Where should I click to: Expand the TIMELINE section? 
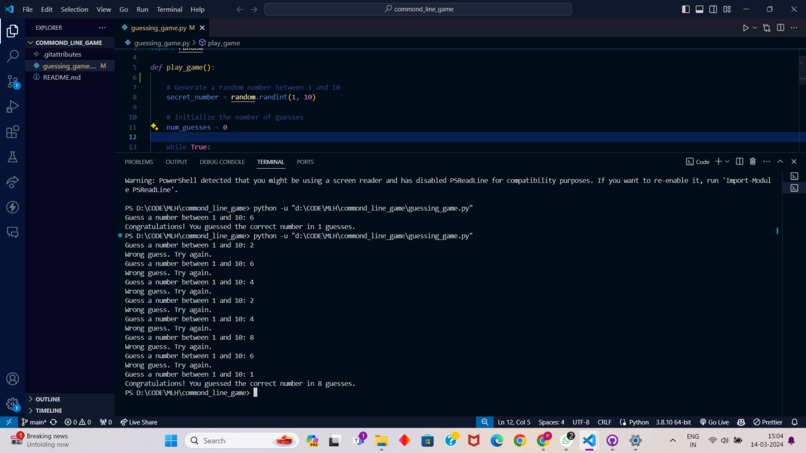(x=48, y=410)
